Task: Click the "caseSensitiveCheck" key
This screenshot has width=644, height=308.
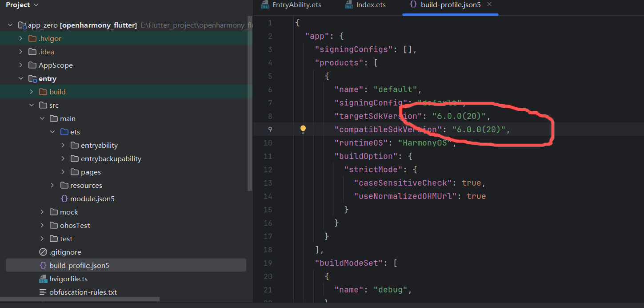Action: point(403,183)
